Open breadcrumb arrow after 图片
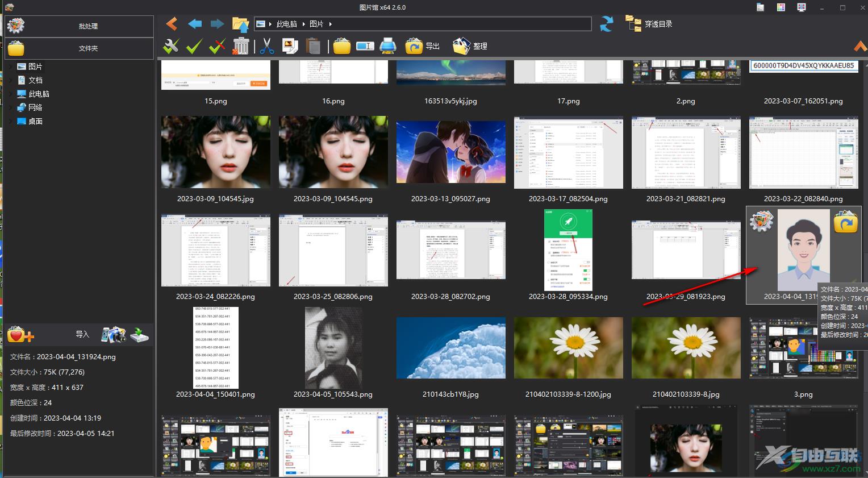The image size is (868, 478). (x=330, y=24)
